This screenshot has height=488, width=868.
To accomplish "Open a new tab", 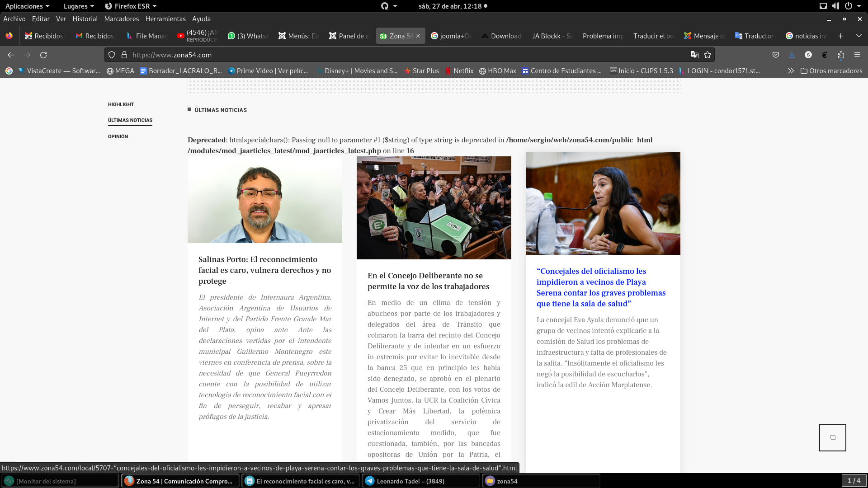I will [x=840, y=36].
